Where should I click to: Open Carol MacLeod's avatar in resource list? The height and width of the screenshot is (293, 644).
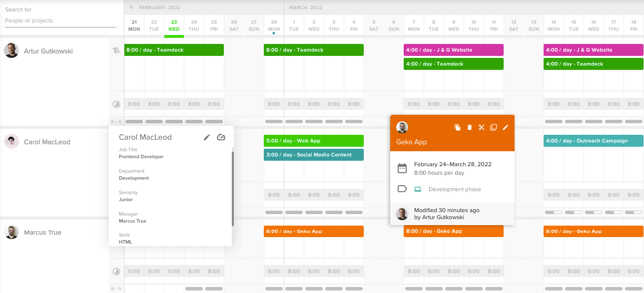coord(11,142)
